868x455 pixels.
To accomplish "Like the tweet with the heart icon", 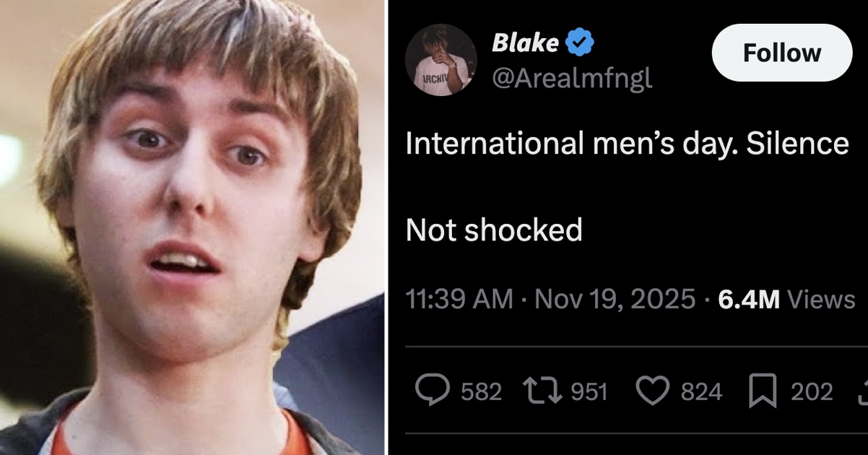I will 652,391.
